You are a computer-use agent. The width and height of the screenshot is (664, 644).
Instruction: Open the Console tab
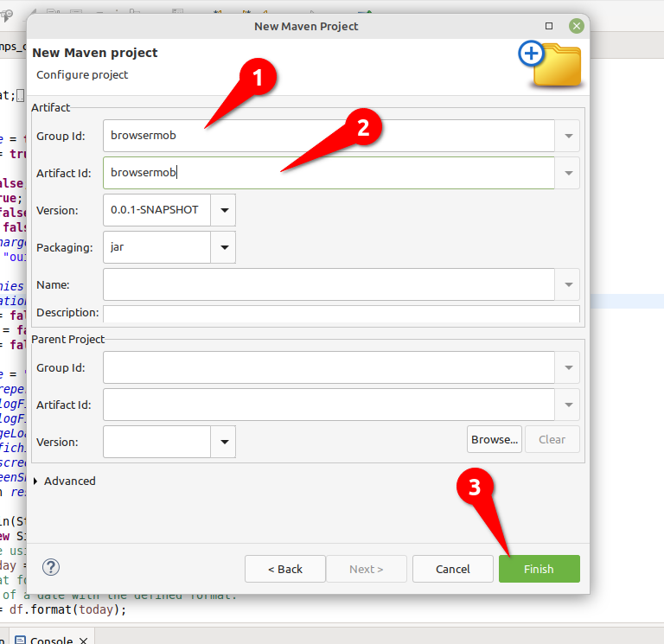[52, 639]
